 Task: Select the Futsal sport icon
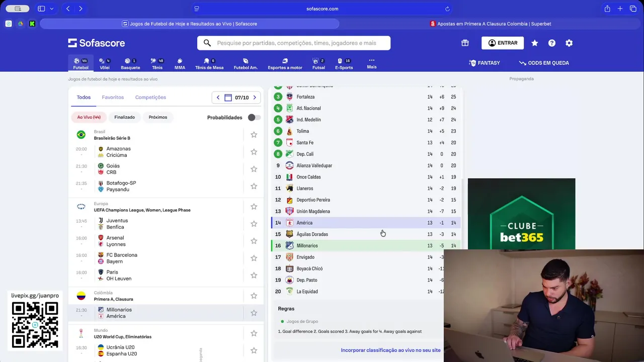tap(318, 63)
